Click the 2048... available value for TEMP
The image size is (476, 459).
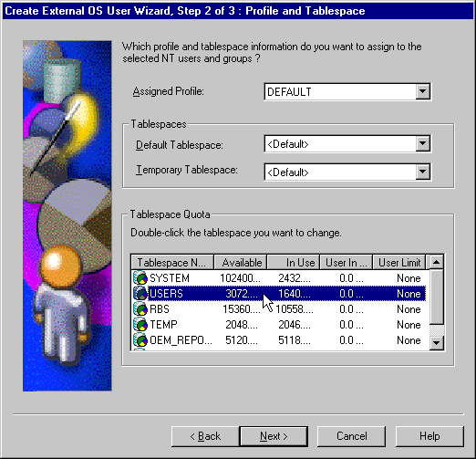coord(242,325)
